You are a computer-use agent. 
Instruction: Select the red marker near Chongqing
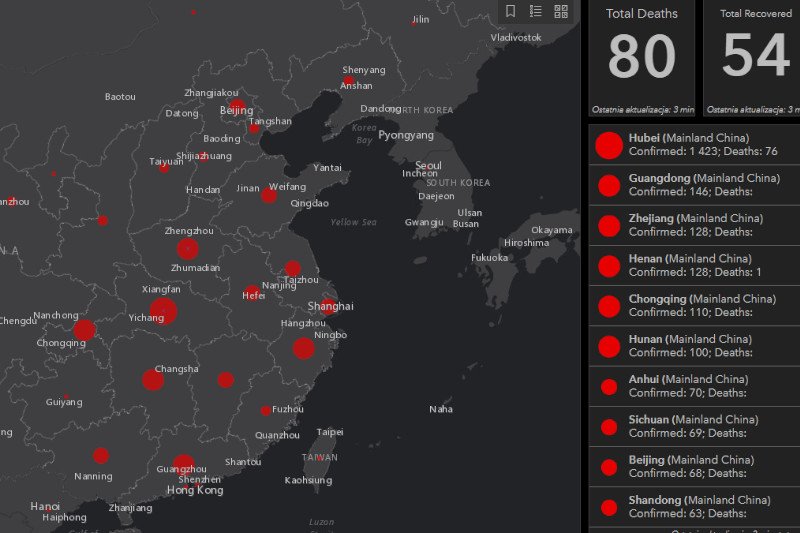coord(84,330)
